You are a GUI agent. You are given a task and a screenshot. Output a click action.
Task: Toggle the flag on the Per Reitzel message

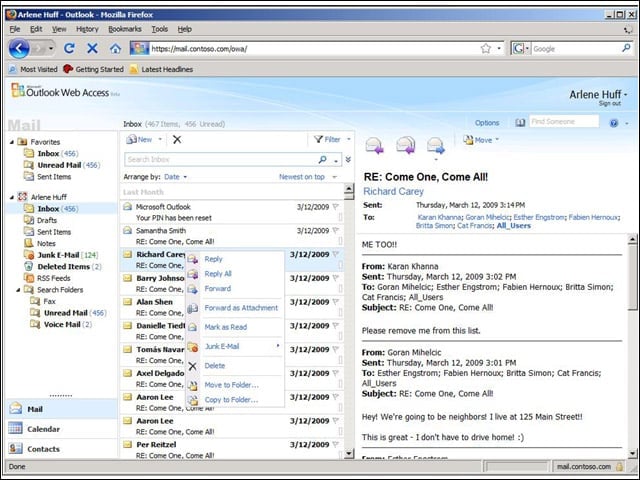pyautogui.click(x=336, y=444)
